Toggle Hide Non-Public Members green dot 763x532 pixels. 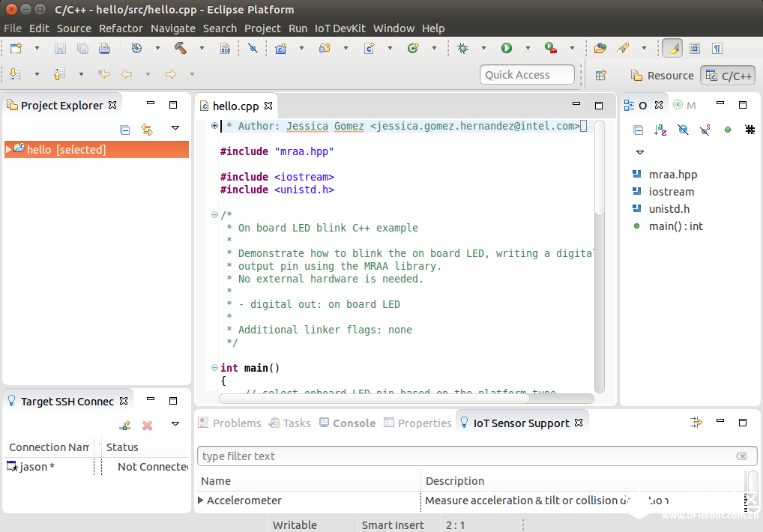[728, 130]
